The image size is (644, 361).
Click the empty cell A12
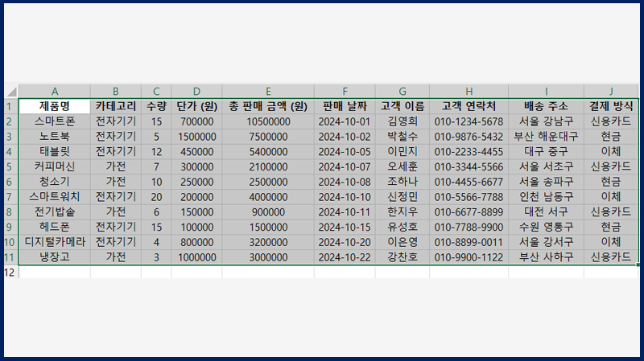tap(55, 273)
